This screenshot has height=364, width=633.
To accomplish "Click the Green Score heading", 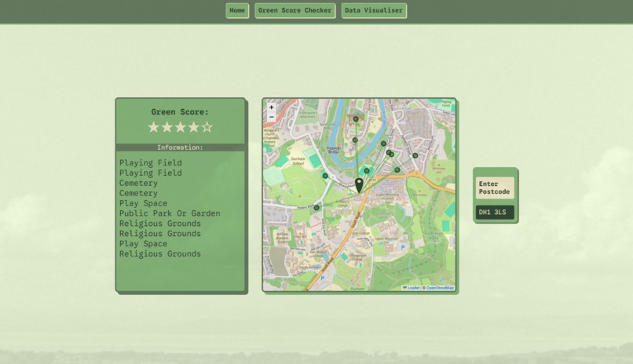I will pyautogui.click(x=180, y=112).
